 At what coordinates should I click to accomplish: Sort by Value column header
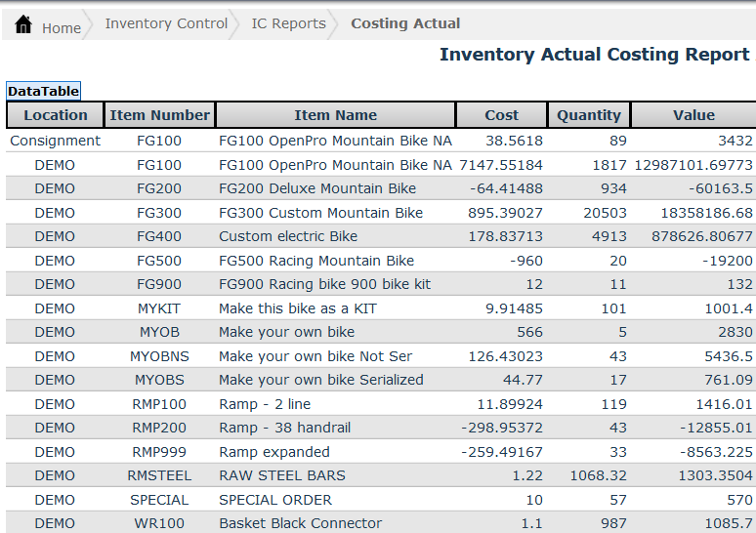coord(693,115)
